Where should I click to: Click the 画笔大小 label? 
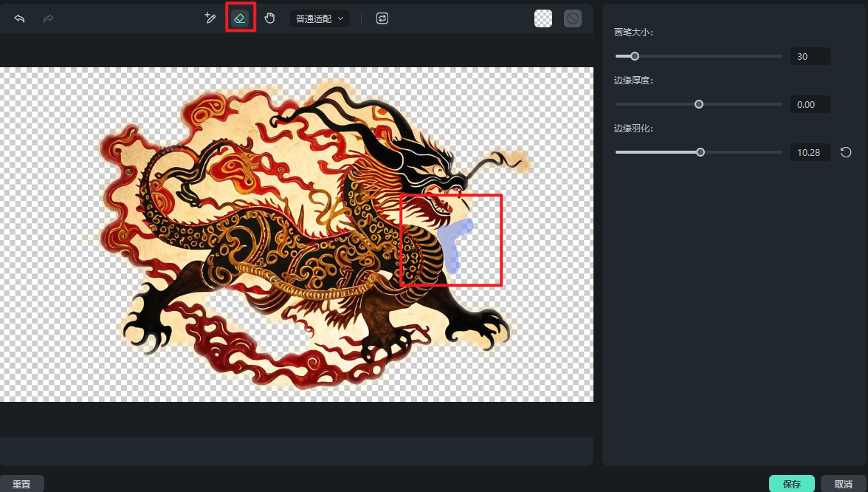633,33
